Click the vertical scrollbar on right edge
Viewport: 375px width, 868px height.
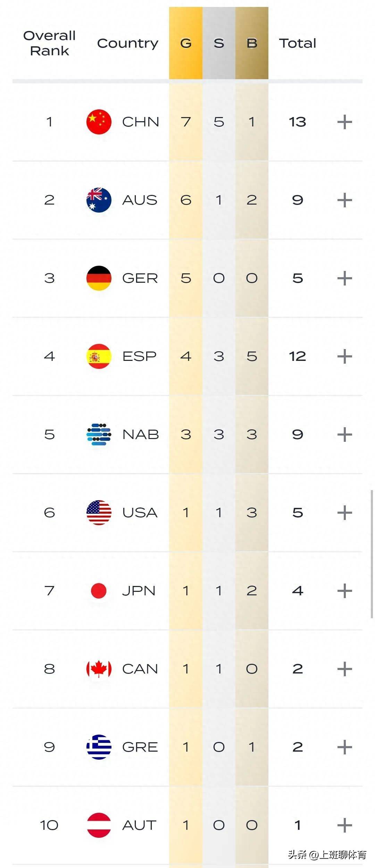(372, 554)
